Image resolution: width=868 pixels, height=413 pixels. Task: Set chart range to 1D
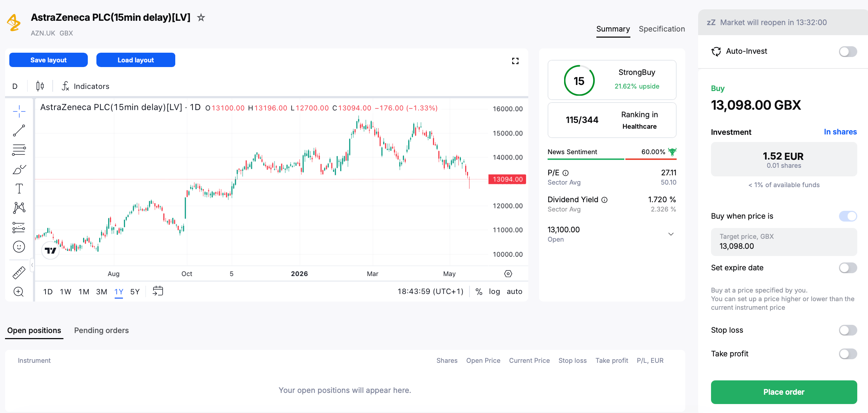coord(48,292)
